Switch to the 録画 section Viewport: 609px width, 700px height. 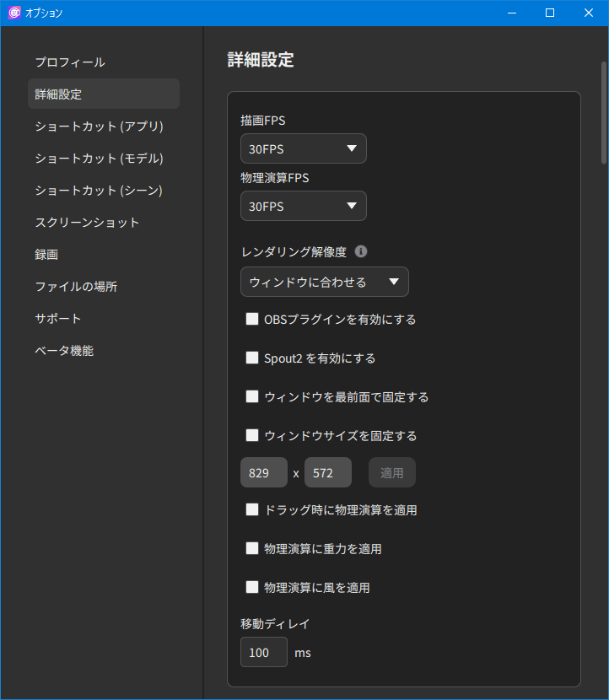tap(46, 255)
